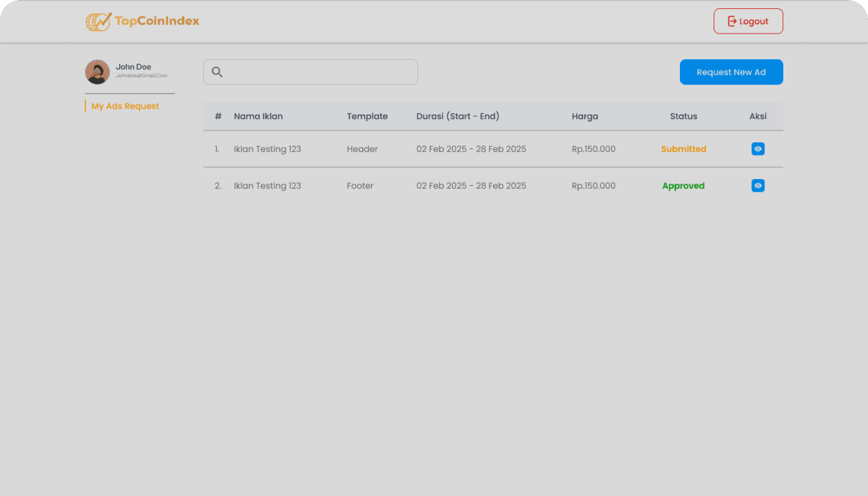
Task: Click John Doe's profile avatar picture
Action: [97, 71]
